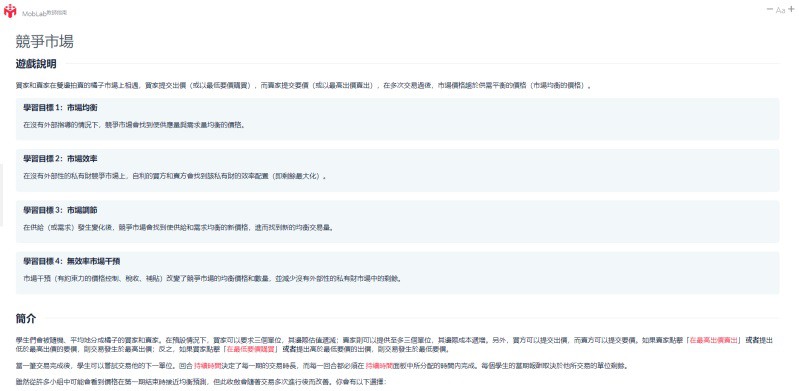Click the paragraph starting 當一筆交易完成後
799x391 pixels.
pos(322,366)
